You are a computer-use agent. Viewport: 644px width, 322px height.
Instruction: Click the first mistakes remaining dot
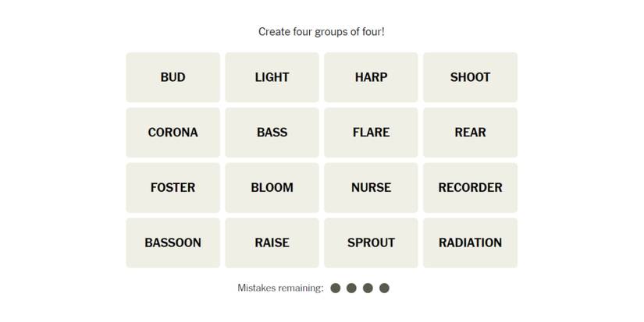coord(336,288)
